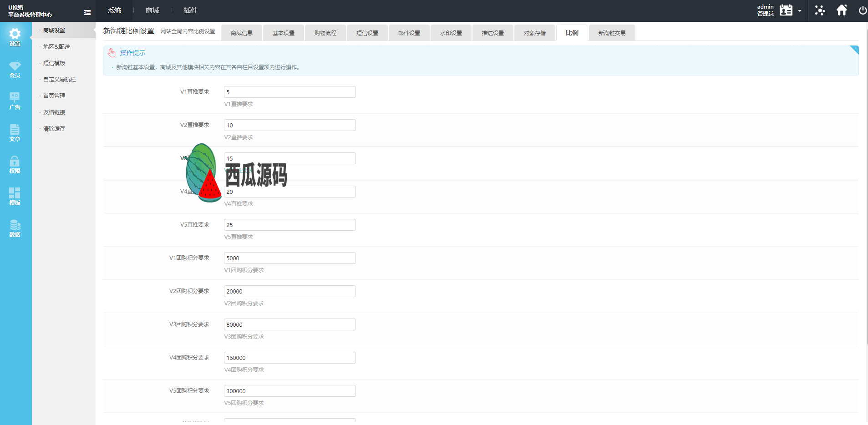Open the 会员 diamond icon
Screen dimensions: 868x425
click(15, 65)
